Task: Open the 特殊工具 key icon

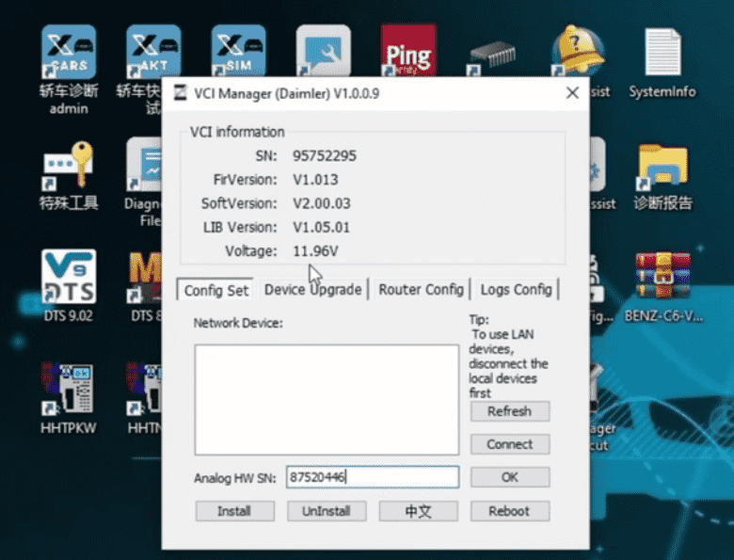Action: click(x=69, y=166)
